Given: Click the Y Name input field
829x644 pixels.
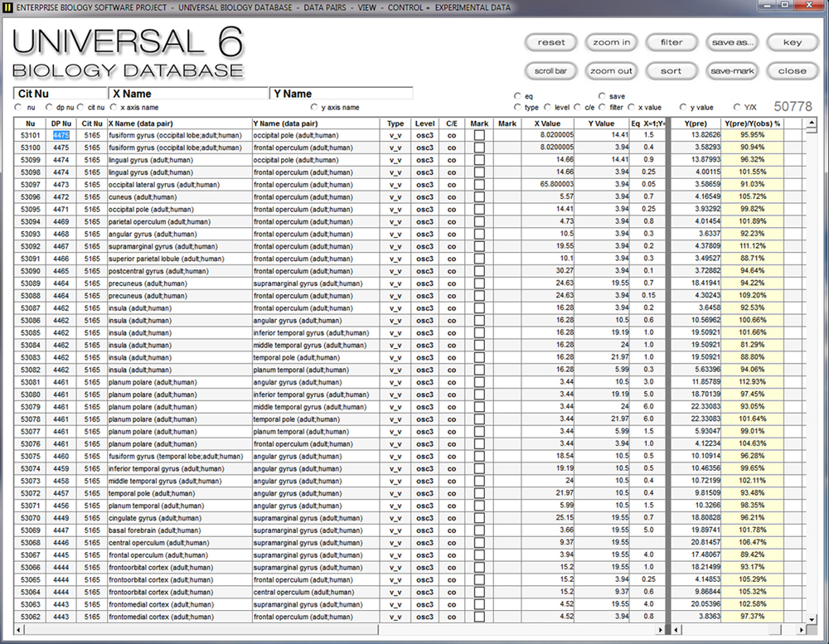Looking at the screenshot, I should pos(342,94).
